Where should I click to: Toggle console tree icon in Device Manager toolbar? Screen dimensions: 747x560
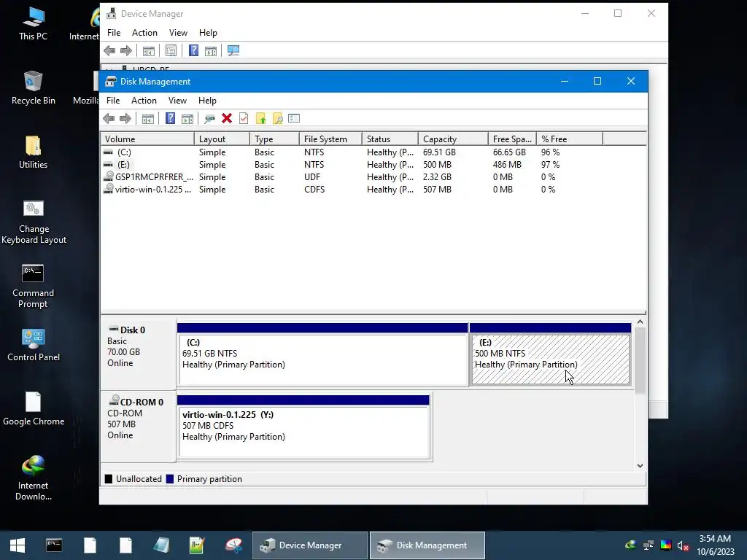(x=149, y=50)
